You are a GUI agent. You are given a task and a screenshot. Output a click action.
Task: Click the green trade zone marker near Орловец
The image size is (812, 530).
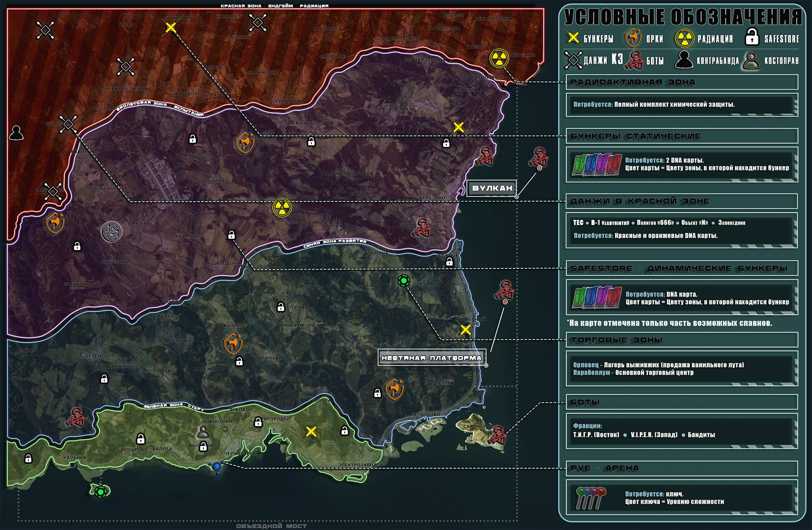[403, 280]
